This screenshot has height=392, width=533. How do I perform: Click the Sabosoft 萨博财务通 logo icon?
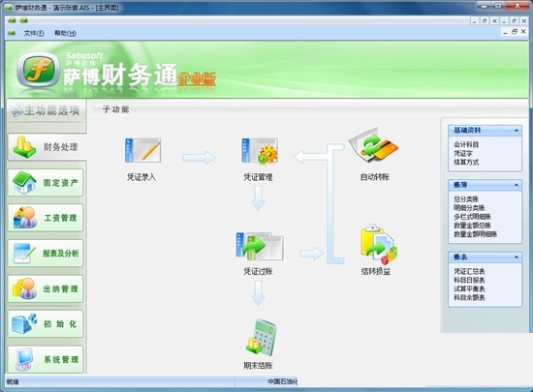tap(38, 71)
